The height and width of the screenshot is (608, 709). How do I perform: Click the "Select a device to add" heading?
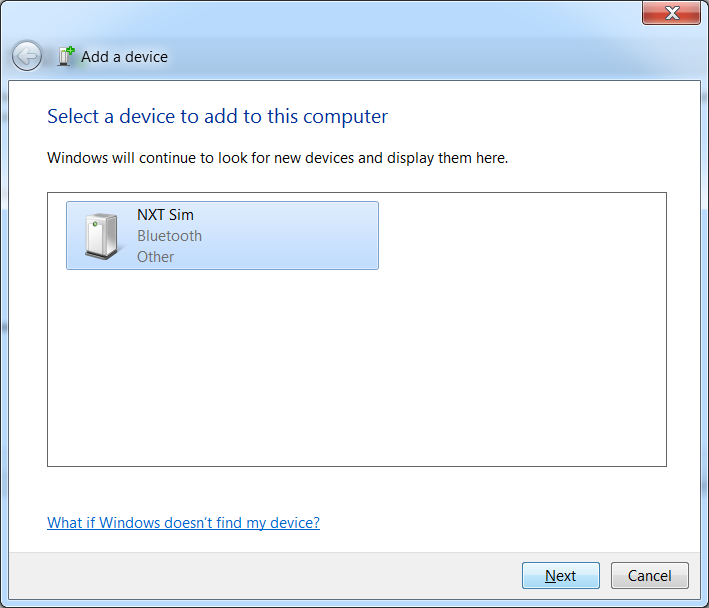(x=217, y=117)
